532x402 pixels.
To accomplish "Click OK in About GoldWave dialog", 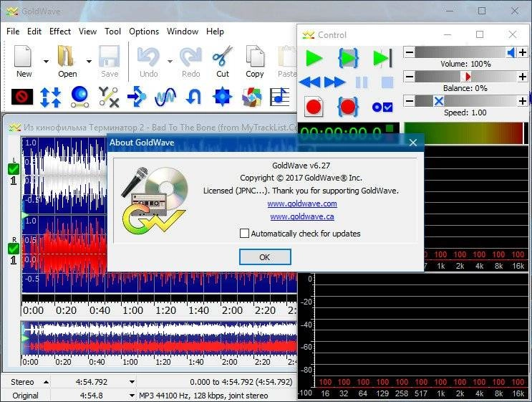I will click(265, 257).
